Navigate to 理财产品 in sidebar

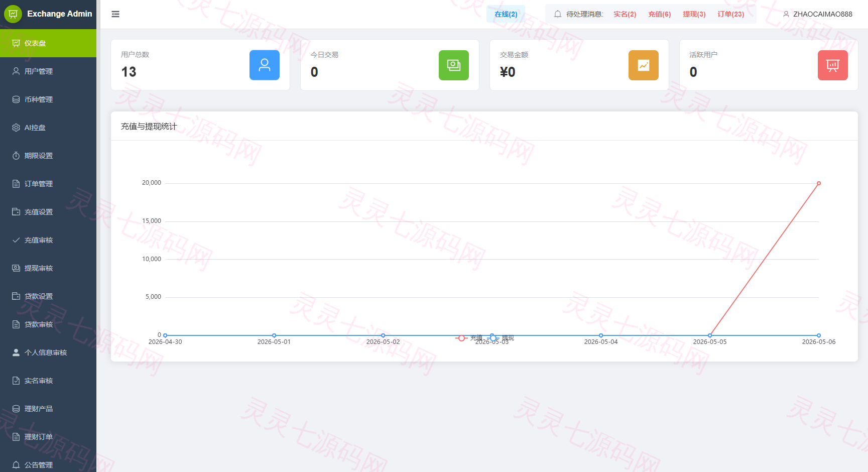[x=48, y=409]
